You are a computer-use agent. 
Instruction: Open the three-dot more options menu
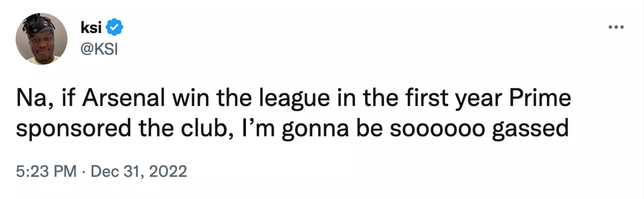(x=616, y=27)
